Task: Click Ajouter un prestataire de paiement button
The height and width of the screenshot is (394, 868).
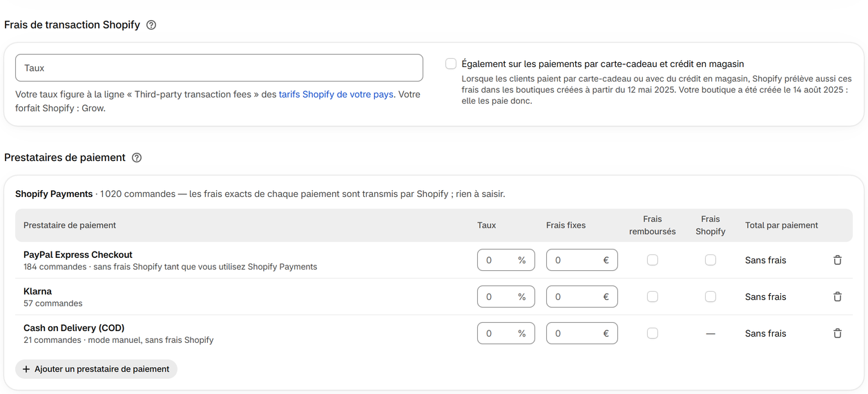Action: click(96, 369)
